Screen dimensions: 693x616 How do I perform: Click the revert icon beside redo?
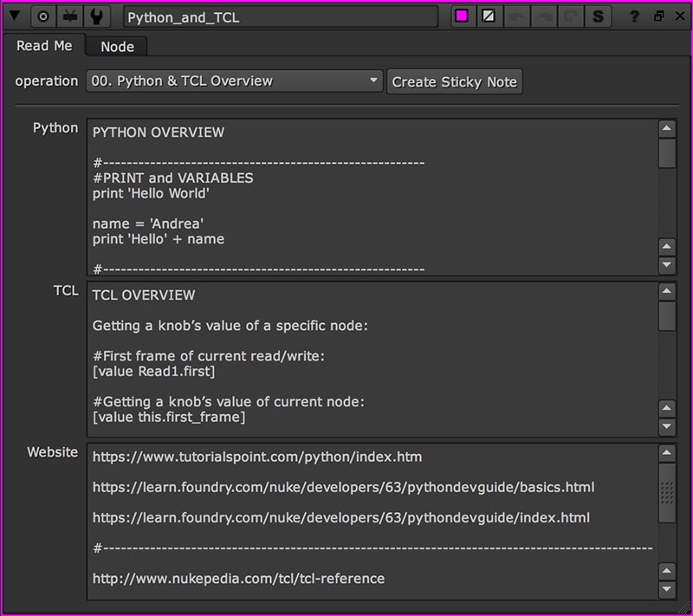point(571,16)
